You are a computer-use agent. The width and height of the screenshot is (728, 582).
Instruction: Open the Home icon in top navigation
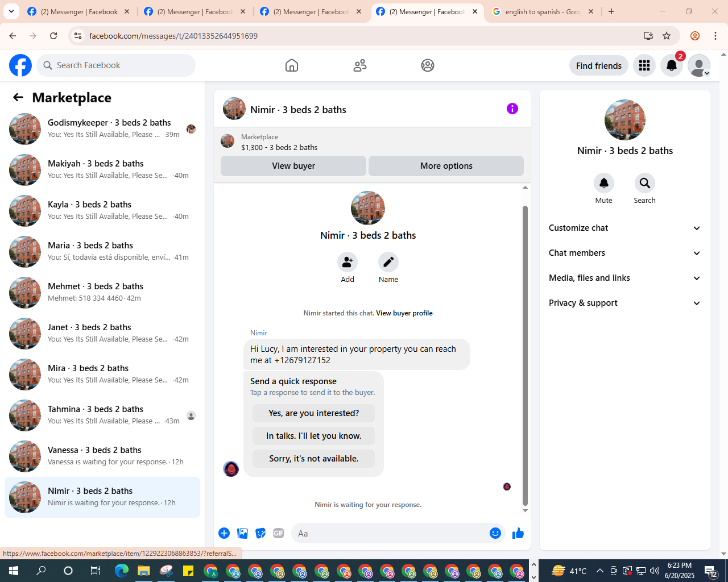point(292,65)
